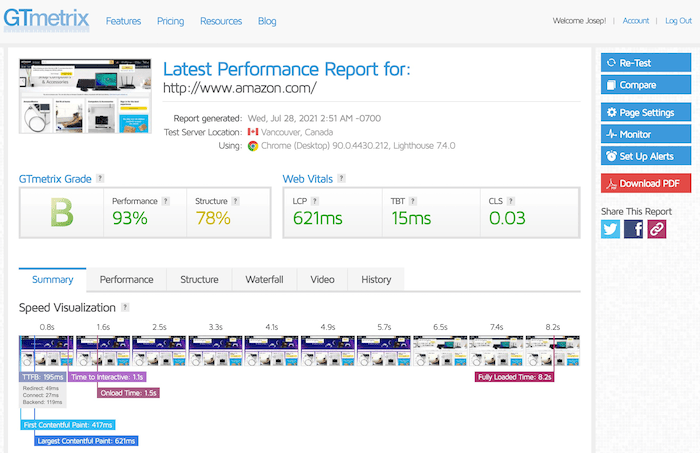Click the 0.8s filmstrip frame

tap(46, 351)
